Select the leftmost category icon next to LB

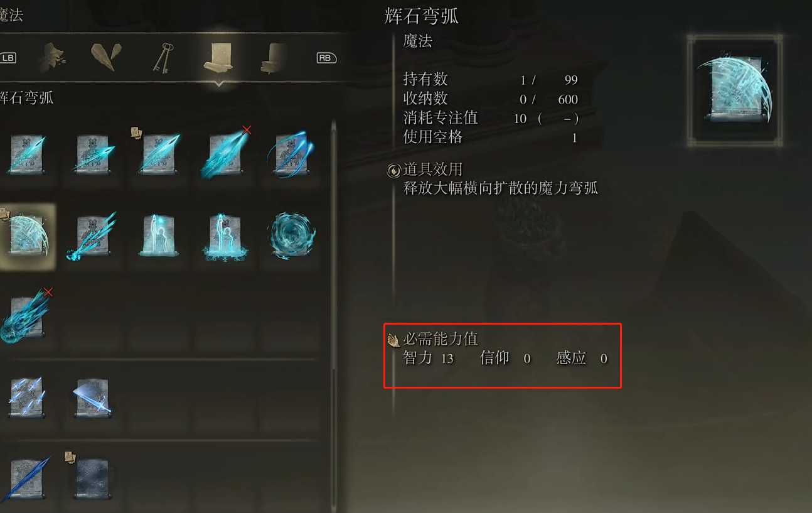point(51,58)
